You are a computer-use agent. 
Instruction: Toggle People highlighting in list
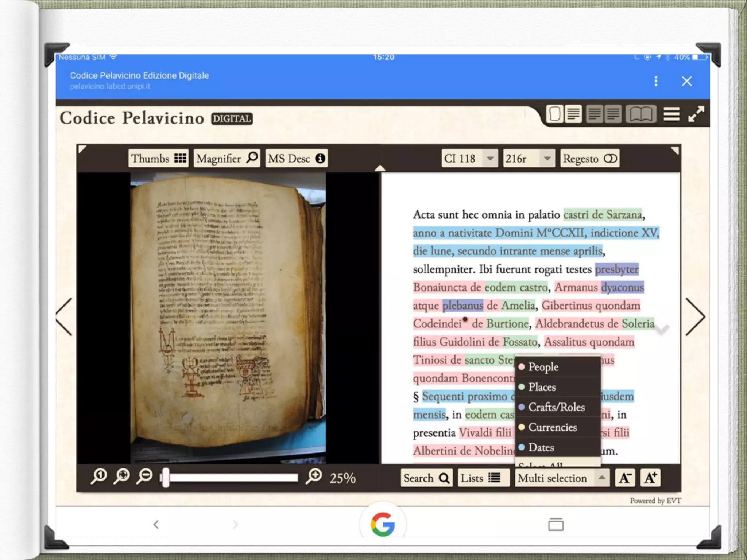point(543,367)
